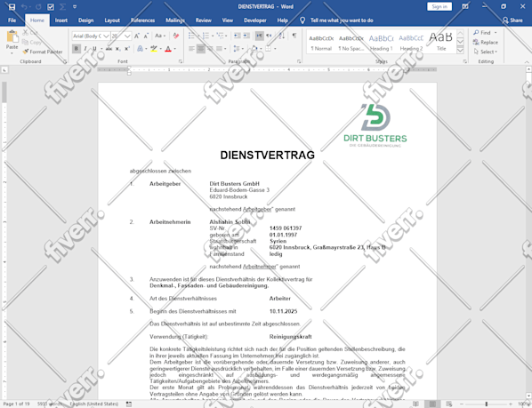This screenshot has width=532, height=408.
Task: Open the Shading paint bucket
Action: pos(254,49)
